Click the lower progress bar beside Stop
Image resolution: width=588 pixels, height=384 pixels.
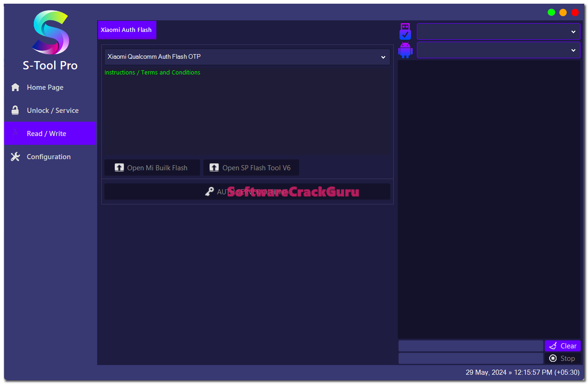pyautogui.click(x=471, y=359)
